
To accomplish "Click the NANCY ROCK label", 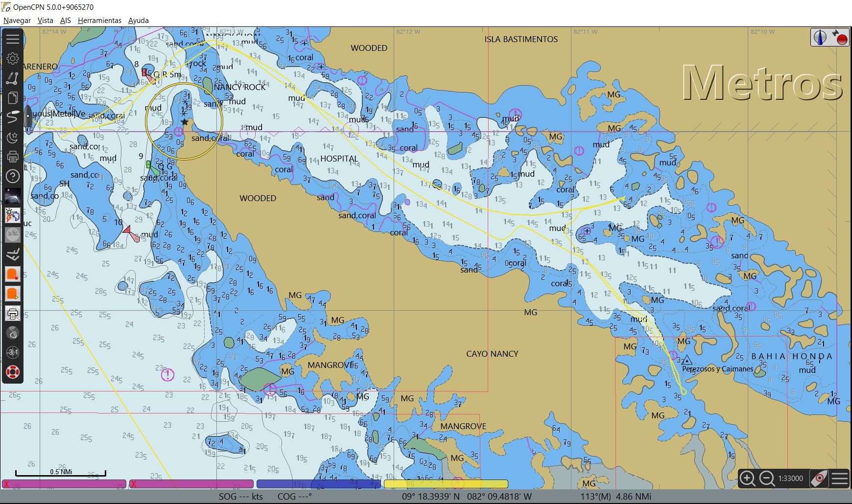I will point(239,87).
